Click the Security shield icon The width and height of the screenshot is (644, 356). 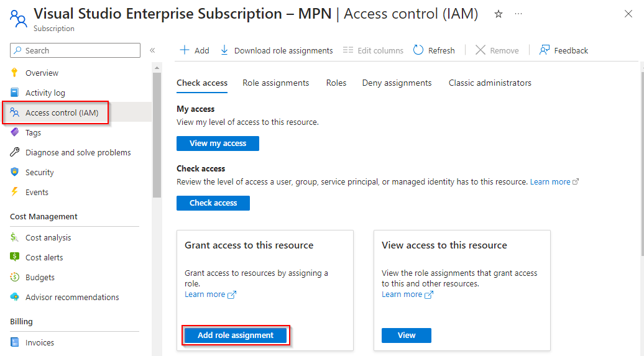pyautogui.click(x=14, y=171)
